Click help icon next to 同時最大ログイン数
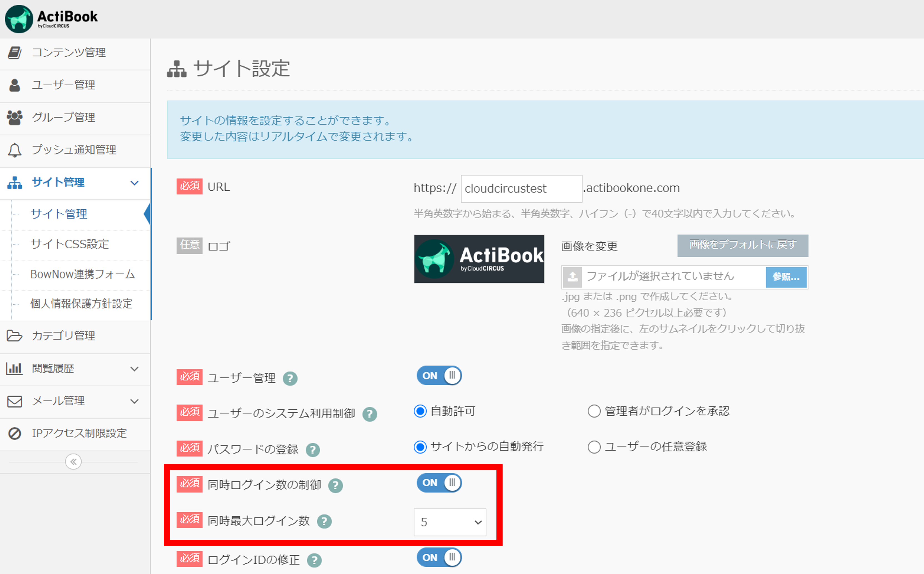 point(324,521)
